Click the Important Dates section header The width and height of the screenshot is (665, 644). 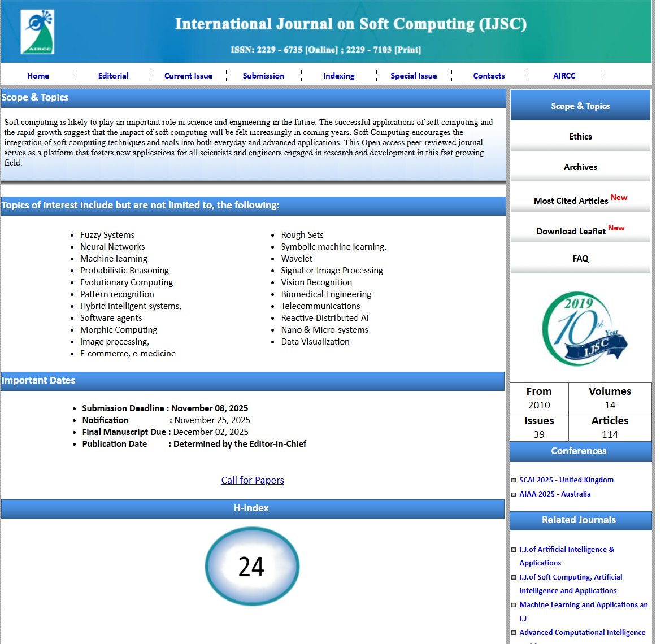(x=253, y=381)
